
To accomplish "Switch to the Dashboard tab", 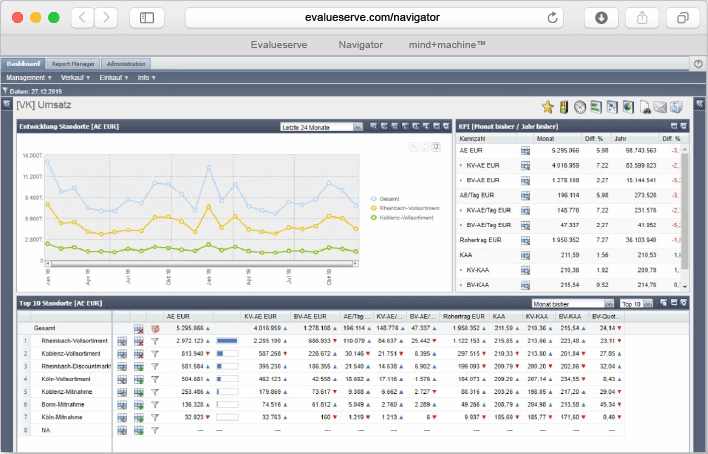I will [23, 64].
